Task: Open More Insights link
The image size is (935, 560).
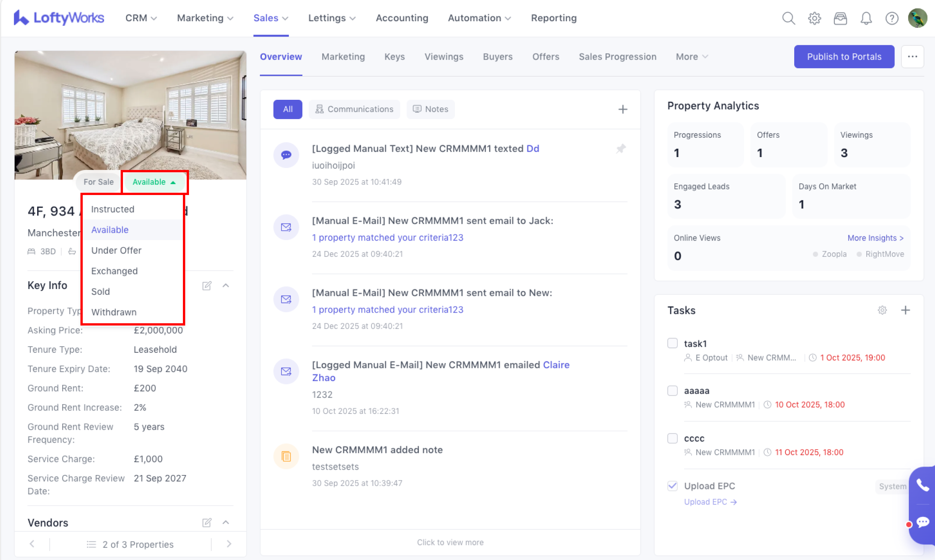Action: pos(875,238)
